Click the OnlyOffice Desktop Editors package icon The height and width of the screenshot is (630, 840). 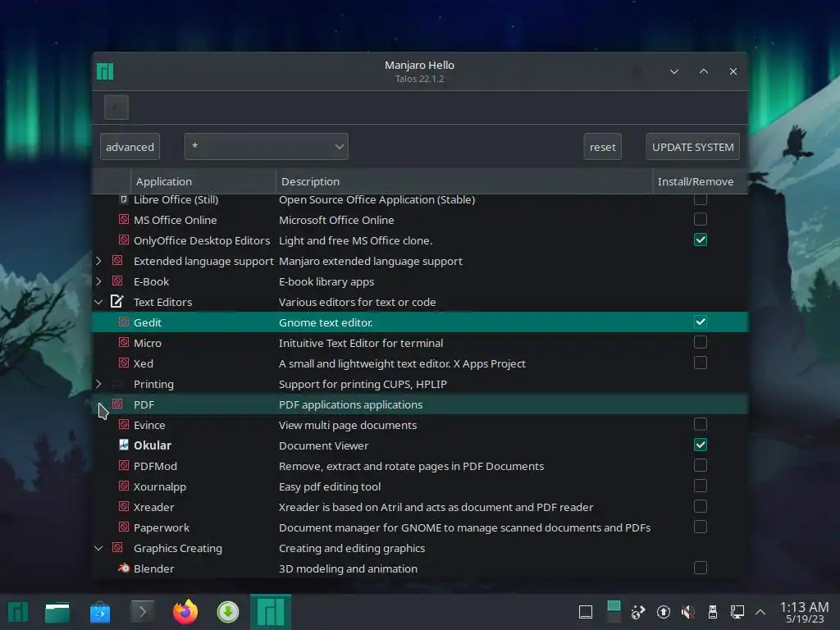pos(124,240)
